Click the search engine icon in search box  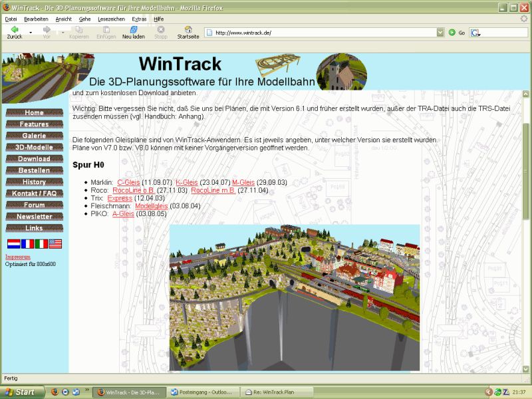[x=475, y=33]
